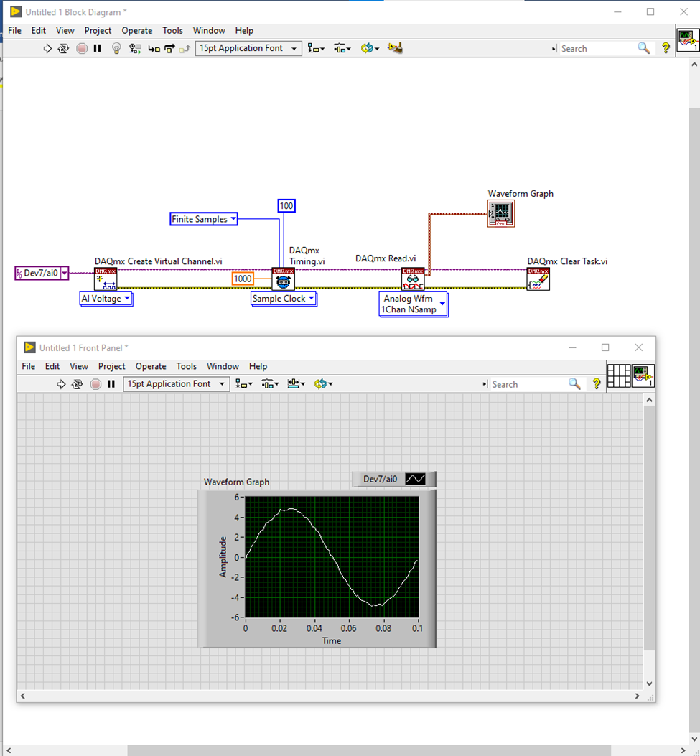Click Abort Execution in Front Panel toolbar
The image size is (700, 756).
tap(96, 384)
